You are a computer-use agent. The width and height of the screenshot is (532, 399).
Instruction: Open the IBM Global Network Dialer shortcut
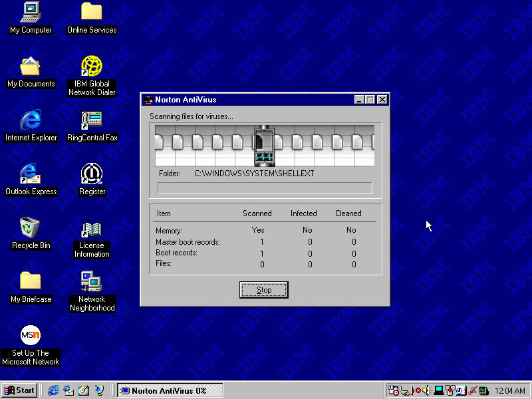pyautogui.click(x=92, y=66)
